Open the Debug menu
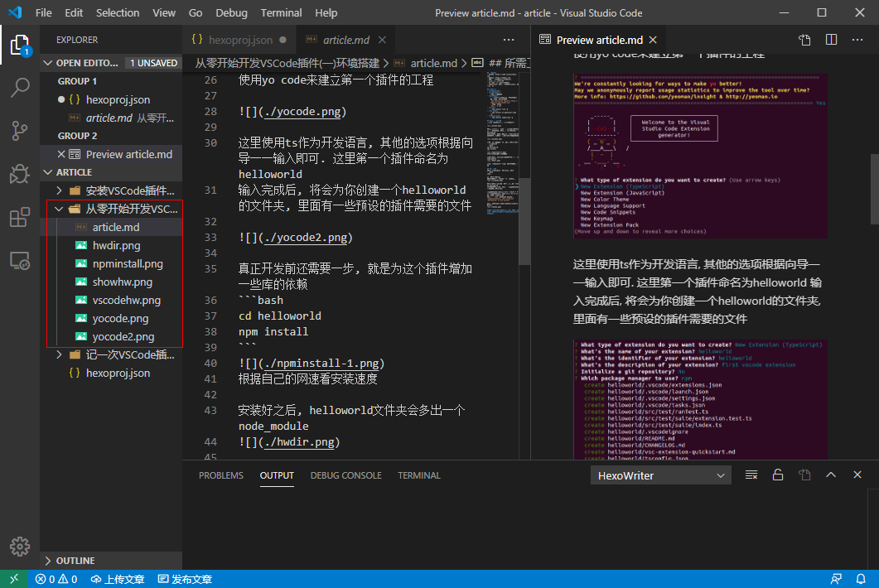 click(231, 12)
